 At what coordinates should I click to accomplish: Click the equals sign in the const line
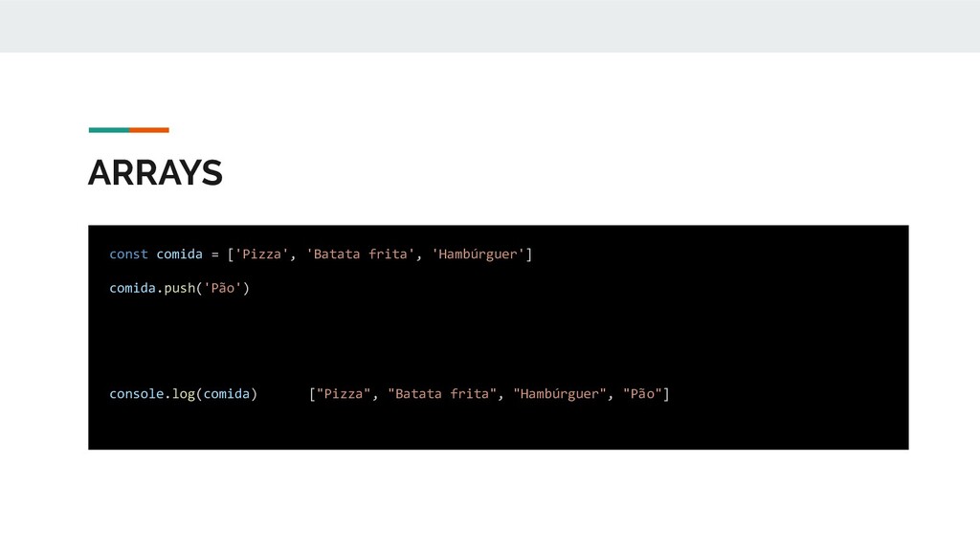215,254
